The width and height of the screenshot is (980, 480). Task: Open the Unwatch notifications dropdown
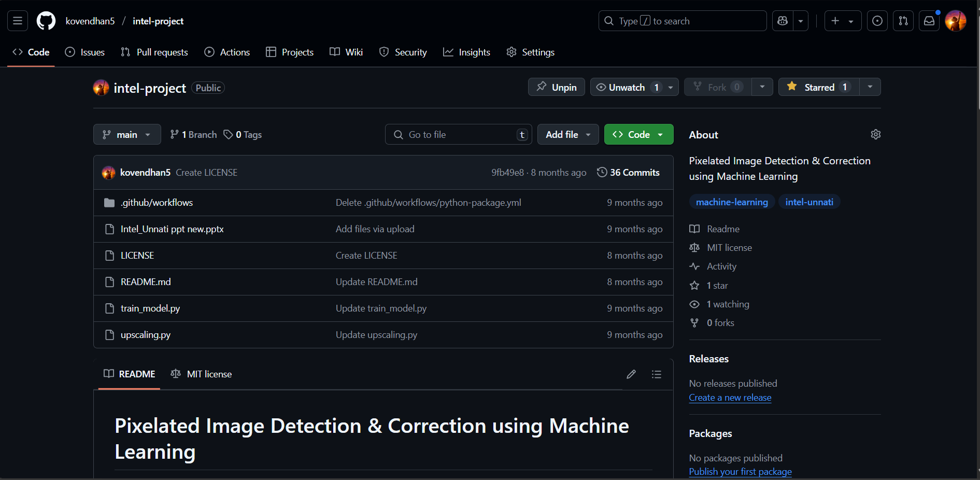click(634, 87)
